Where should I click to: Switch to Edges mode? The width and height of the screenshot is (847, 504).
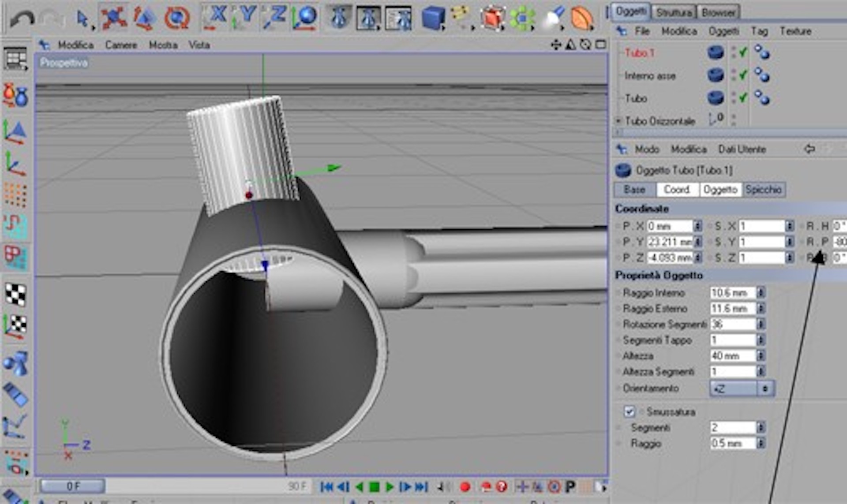click(15, 226)
